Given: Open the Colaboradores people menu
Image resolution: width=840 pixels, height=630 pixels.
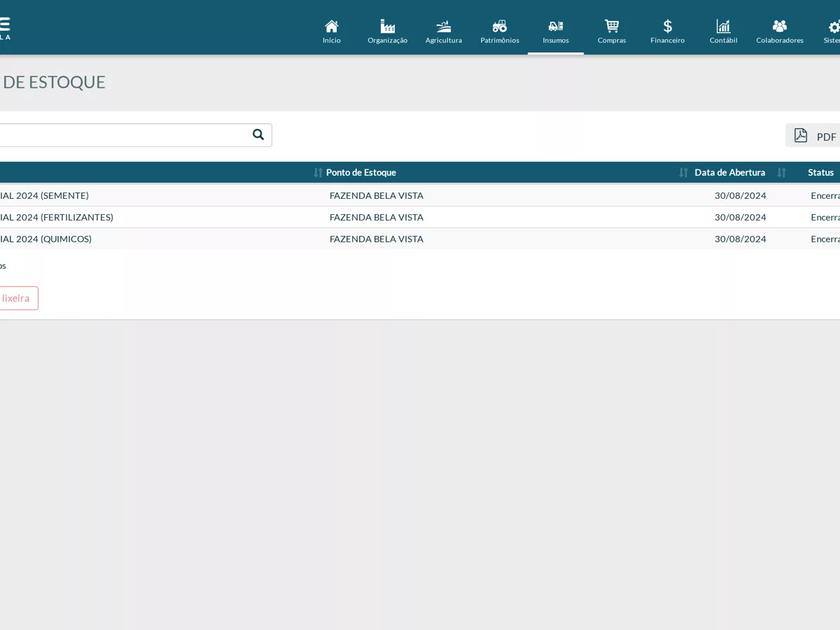Looking at the screenshot, I should click(x=780, y=31).
